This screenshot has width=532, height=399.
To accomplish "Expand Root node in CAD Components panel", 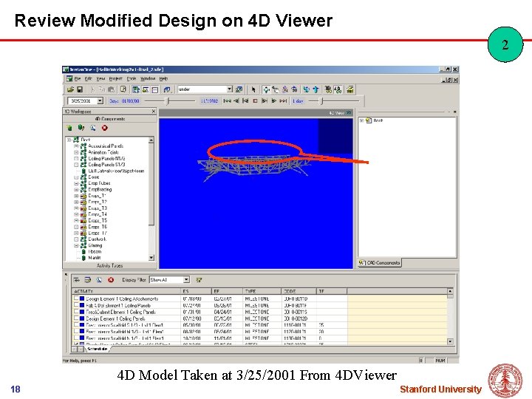I will pos(361,120).
